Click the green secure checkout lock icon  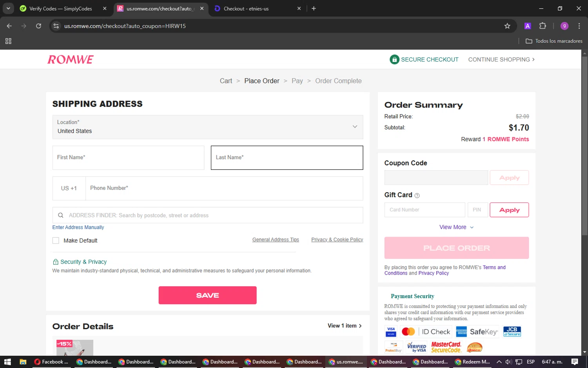tap(394, 60)
